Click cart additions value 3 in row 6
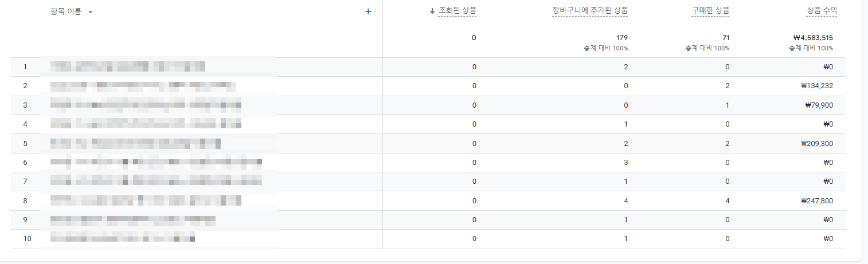The height and width of the screenshot is (264, 868). pyautogui.click(x=625, y=163)
